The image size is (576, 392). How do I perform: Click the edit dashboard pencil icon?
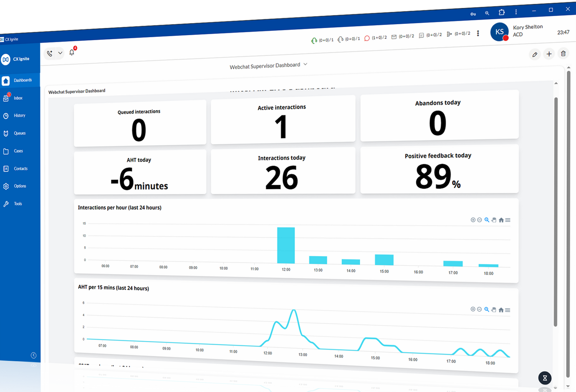pos(535,55)
